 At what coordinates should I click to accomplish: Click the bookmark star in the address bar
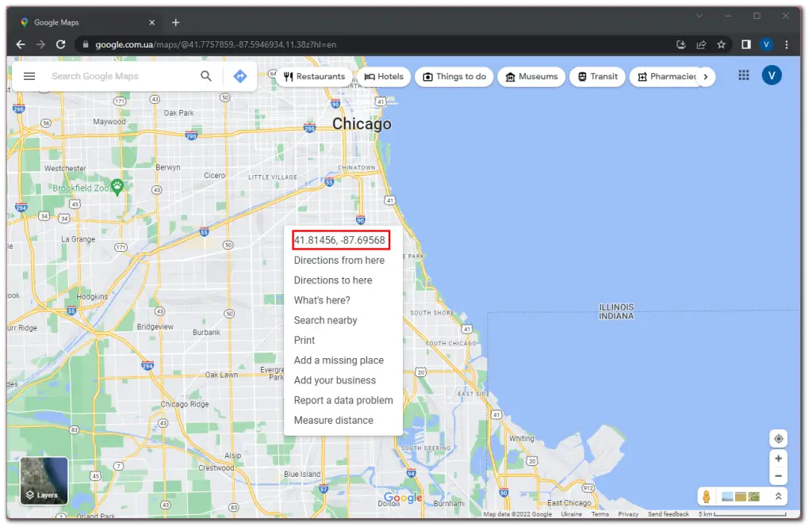pyautogui.click(x=722, y=45)
